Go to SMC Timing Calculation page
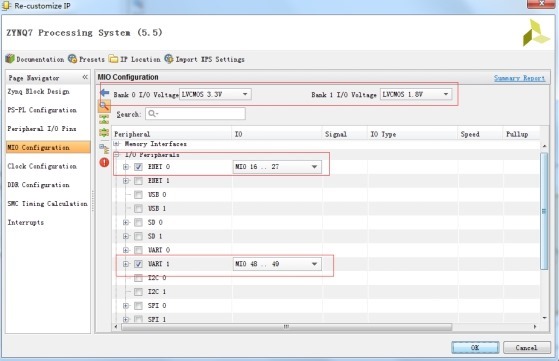559x361 pixels. tap(47, 203)
